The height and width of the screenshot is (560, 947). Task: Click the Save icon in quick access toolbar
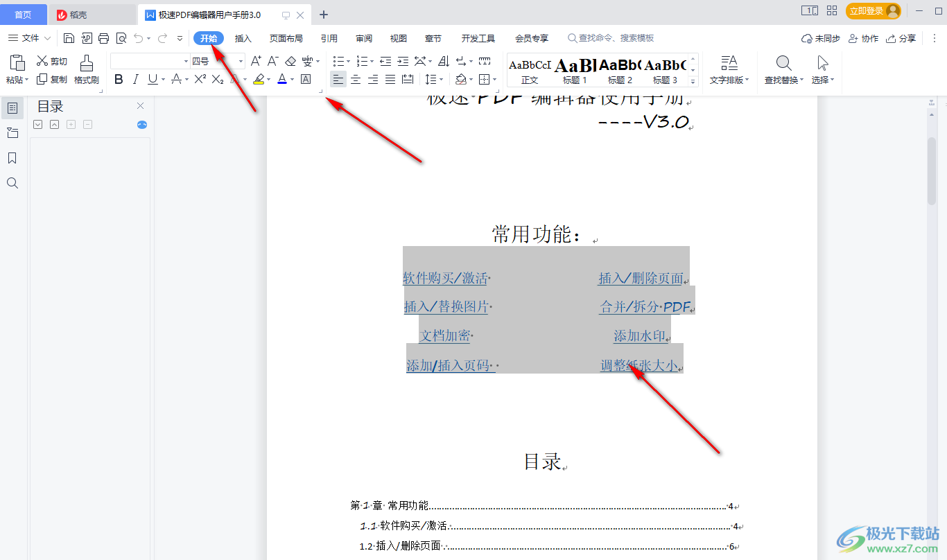point(69,38)
